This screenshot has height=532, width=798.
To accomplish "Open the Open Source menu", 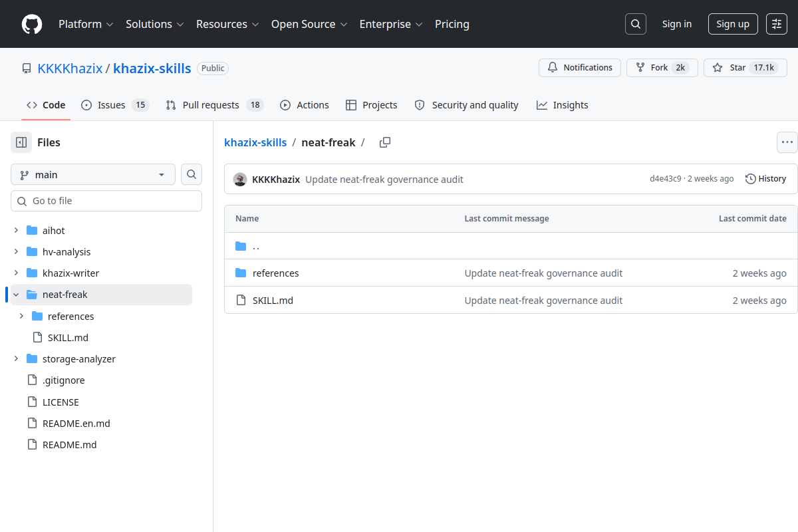I will [309, 24].
